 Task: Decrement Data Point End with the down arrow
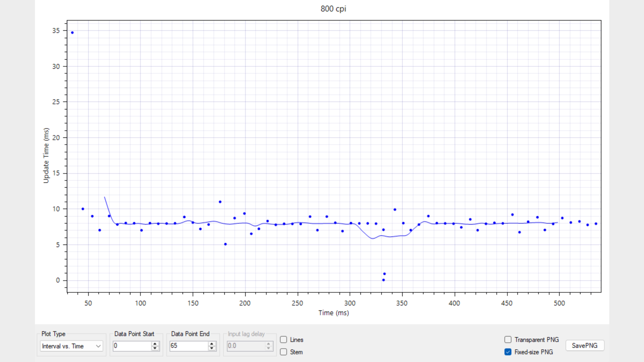tap(212, 349)
